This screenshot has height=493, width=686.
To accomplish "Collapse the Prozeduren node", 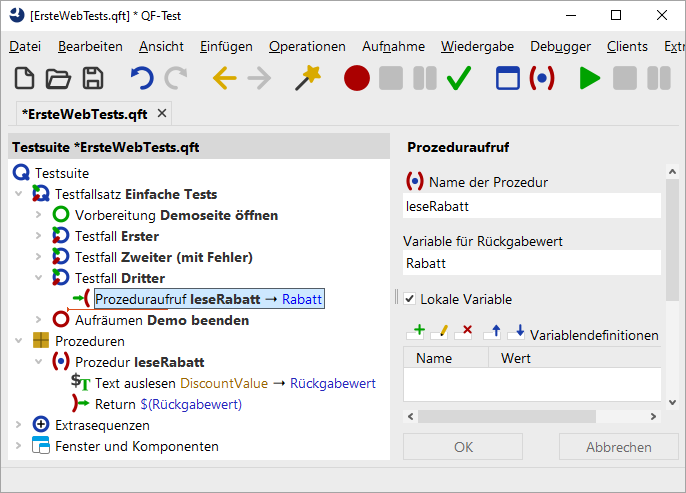I will (x=18, y=340).
